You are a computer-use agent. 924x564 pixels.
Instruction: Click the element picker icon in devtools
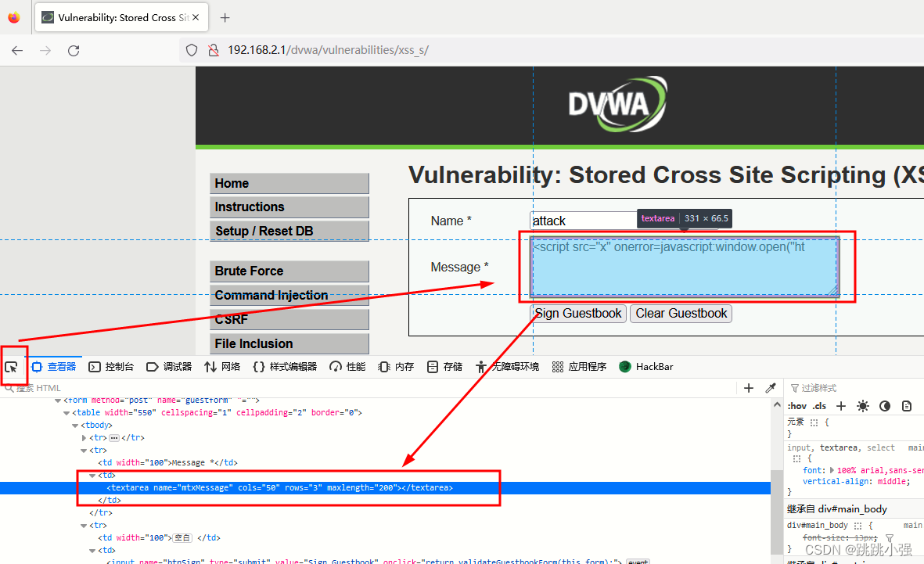(11, 367)
